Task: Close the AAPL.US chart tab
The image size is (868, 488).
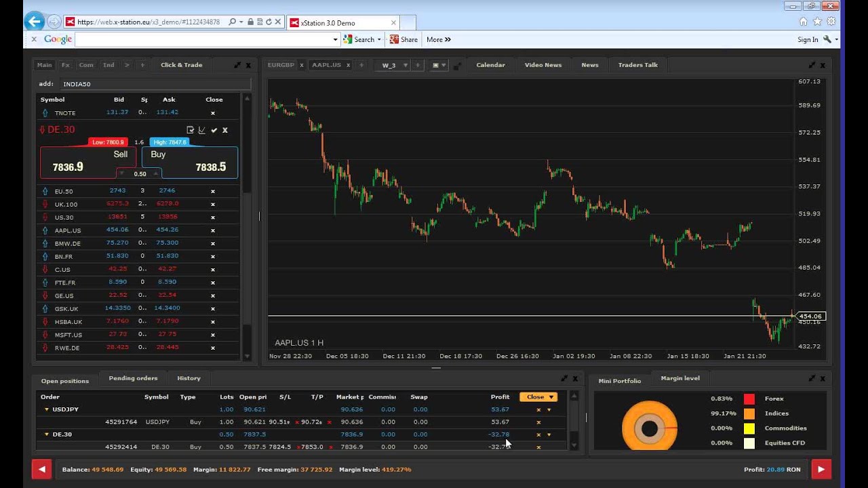Action: pos(349,65)
